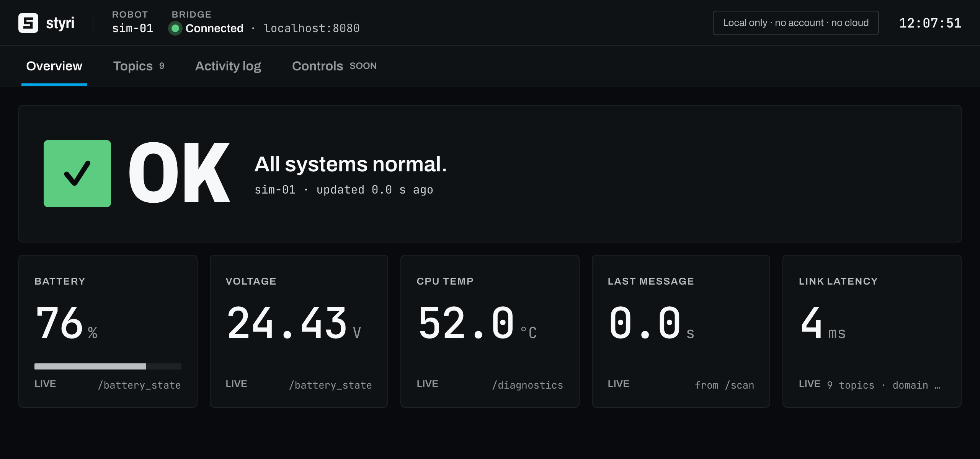Click the LIVE label in CPU Temp card
The image size is (980, 459).
pyautogui.click(x=427, y=384)
